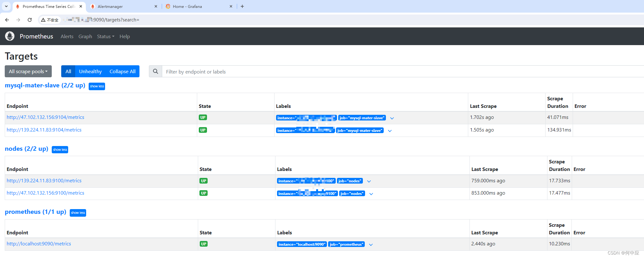Click the nodes (2/2 up) heading

pos(27,149)
